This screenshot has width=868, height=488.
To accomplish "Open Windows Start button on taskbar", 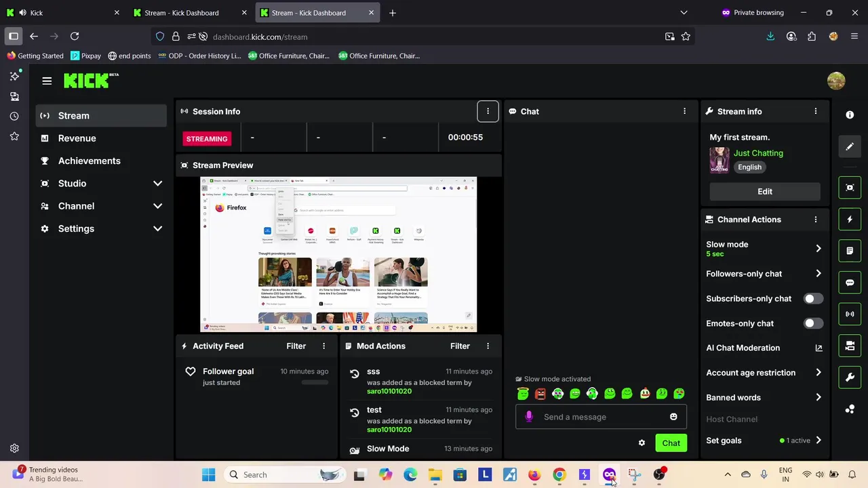I will 208,475.
